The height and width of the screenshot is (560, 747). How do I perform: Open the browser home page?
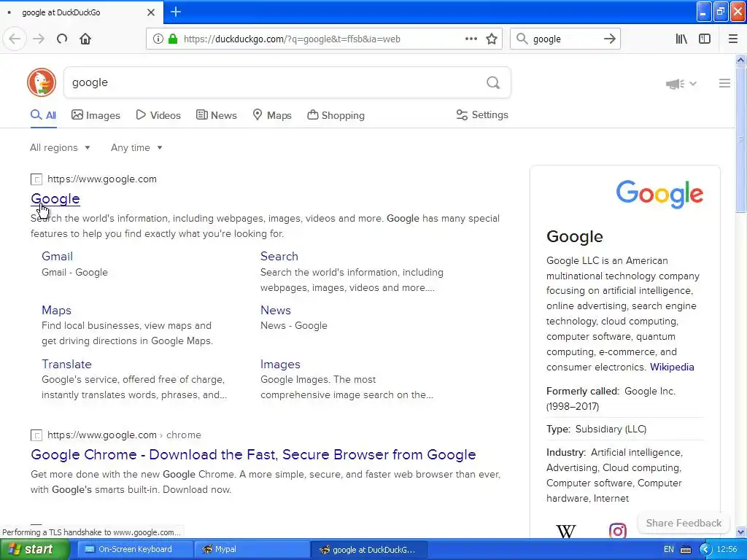[x=85, y=39]
